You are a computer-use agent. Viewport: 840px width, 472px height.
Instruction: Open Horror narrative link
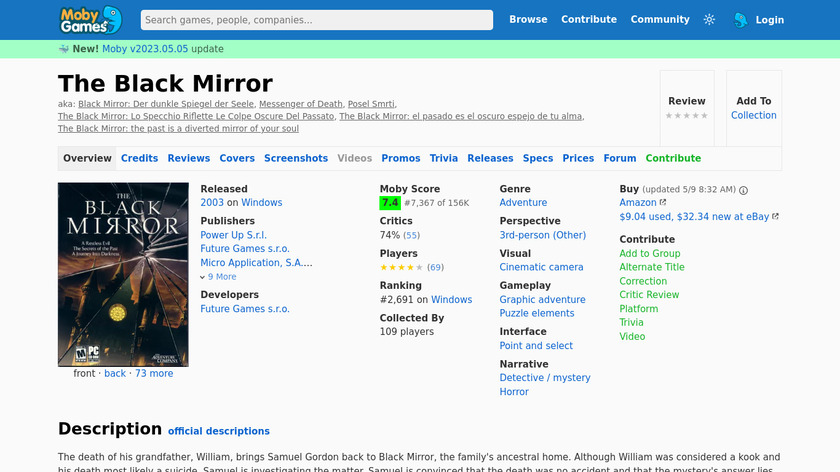[x=514, y=392]
